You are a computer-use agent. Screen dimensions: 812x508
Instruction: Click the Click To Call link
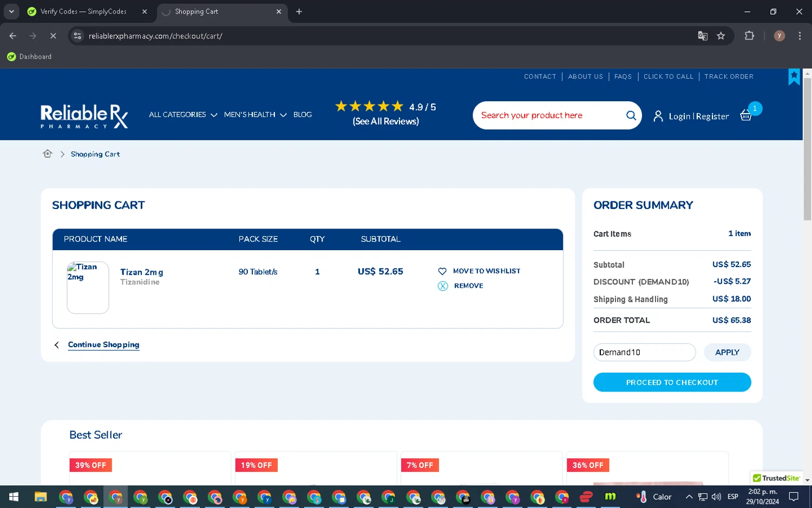(668, 77)
